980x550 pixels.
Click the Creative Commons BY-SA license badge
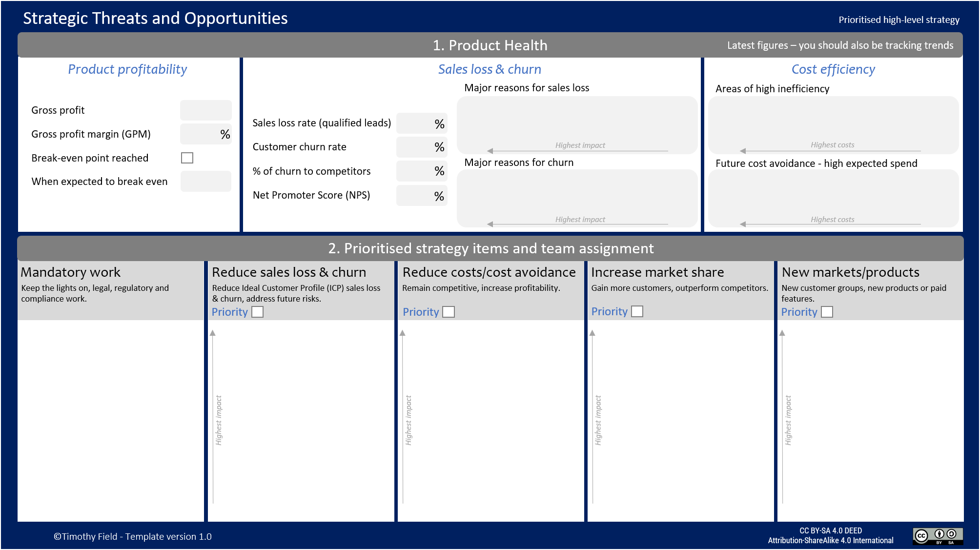coord(938,536)
